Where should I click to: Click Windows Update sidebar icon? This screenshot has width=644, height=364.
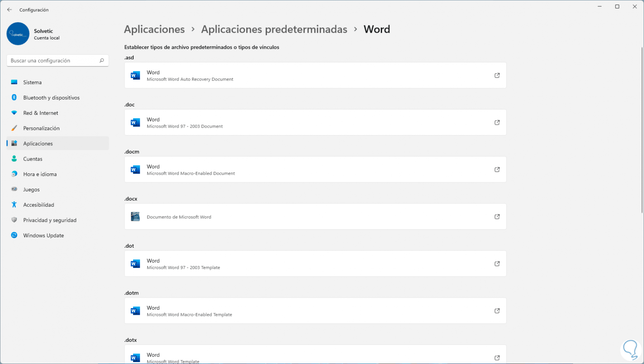pyautogui.click(x=14, y=235)
